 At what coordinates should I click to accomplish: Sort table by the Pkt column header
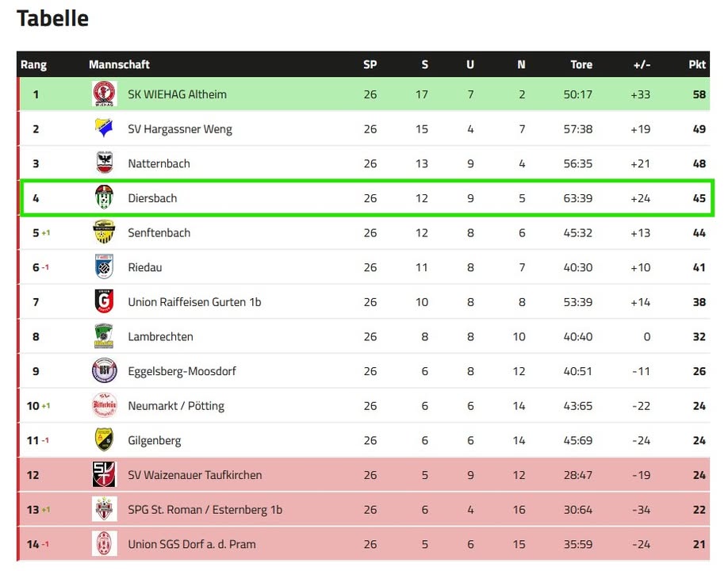tap(697, 64)
